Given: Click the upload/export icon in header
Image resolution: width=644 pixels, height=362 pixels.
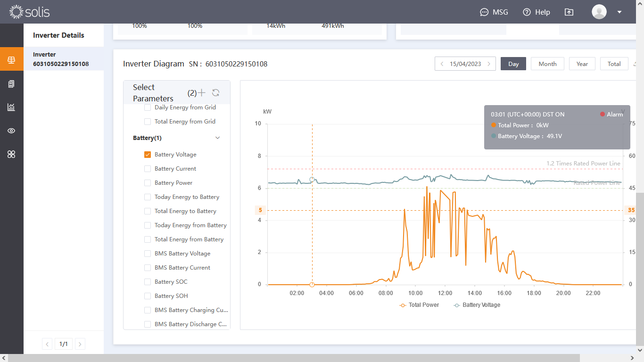Looking at the screenshot, I should click(x=569, y=12).
